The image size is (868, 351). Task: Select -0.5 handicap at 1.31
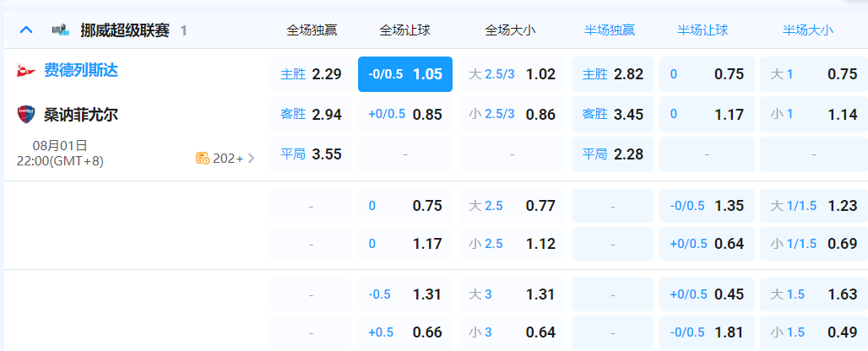coord(405,294)
